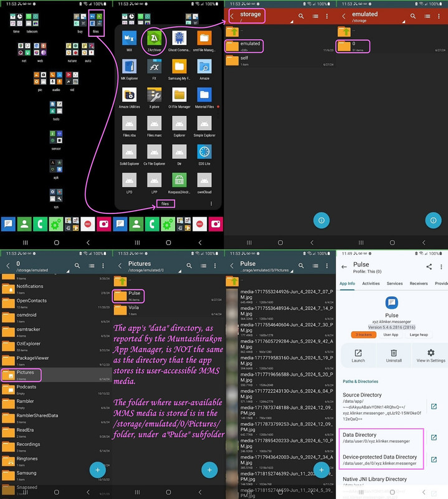Viewport: 448px width, 499px height.
Task: Open Data Directory external link icon
Action: click(x=434, y=438)
